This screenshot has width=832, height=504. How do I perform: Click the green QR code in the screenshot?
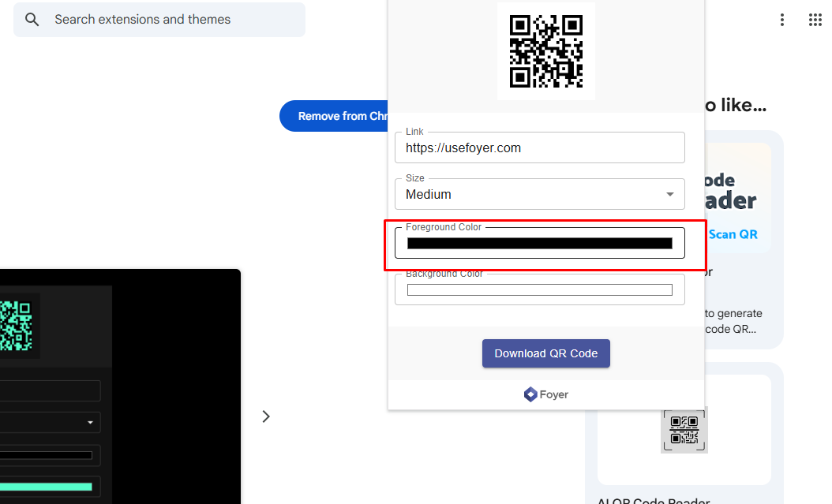[x=16, y=326]
